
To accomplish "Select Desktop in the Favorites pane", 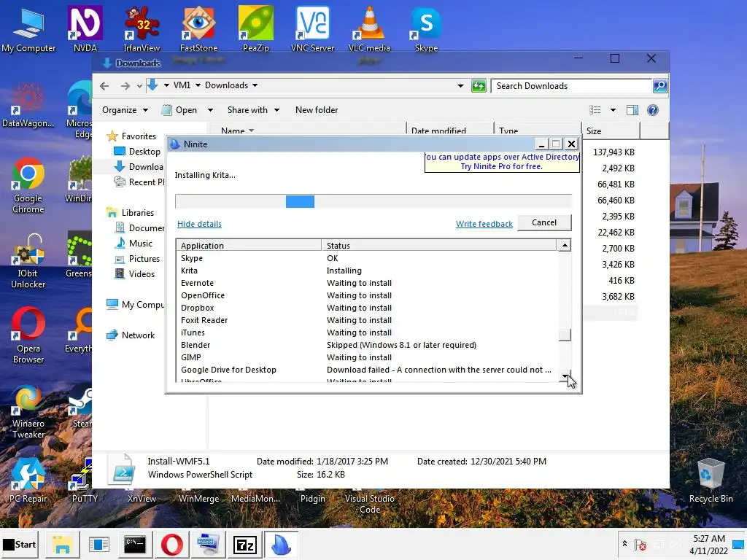I will pyautogui.click(x=144, y=152).
